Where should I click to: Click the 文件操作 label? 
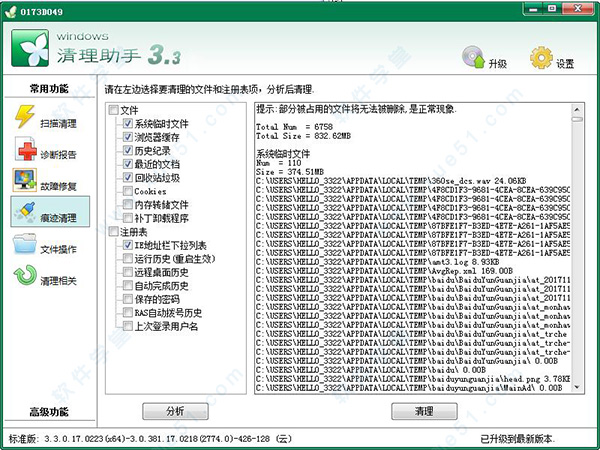59,249
